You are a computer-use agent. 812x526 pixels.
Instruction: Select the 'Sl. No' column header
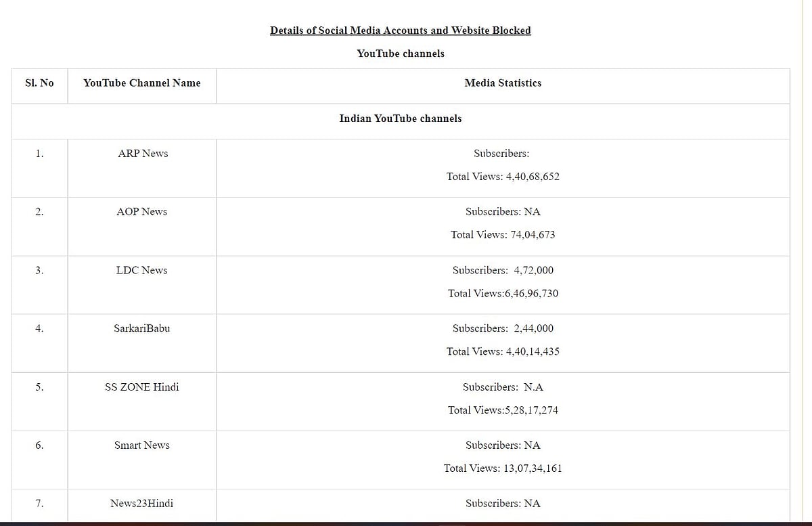point(39,83)
